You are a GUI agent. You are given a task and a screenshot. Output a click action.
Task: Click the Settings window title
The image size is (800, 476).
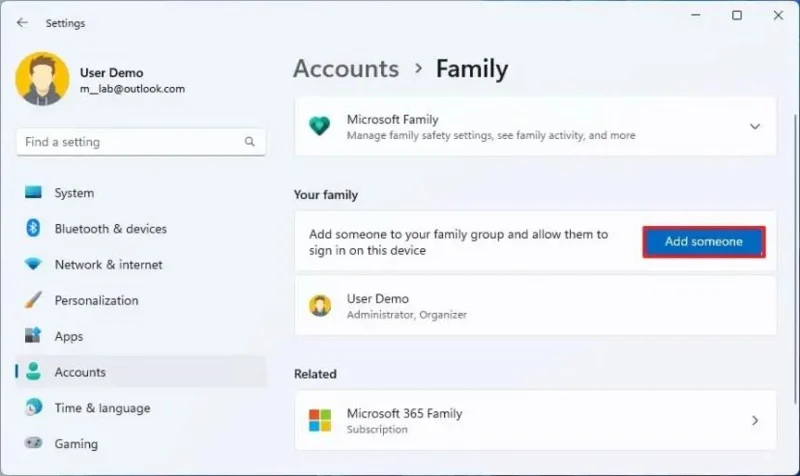pos(65,23)
